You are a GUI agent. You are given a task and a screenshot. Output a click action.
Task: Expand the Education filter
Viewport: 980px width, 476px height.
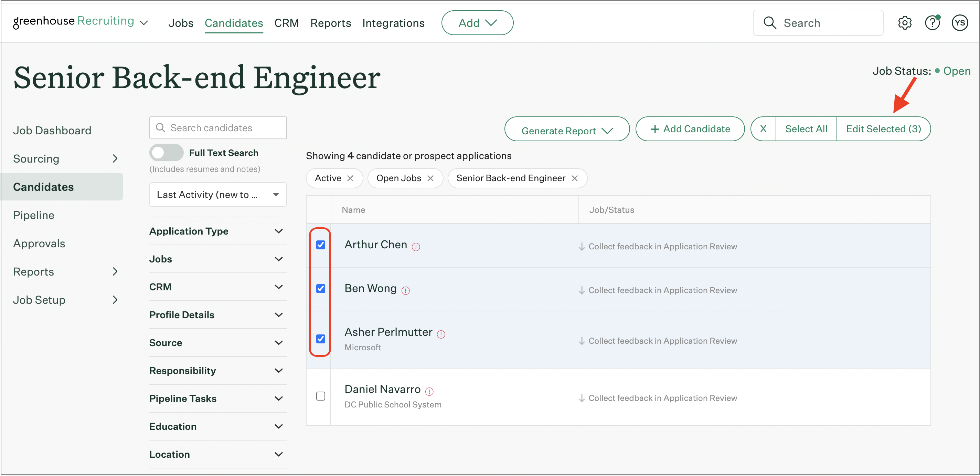tap(218, 426)
